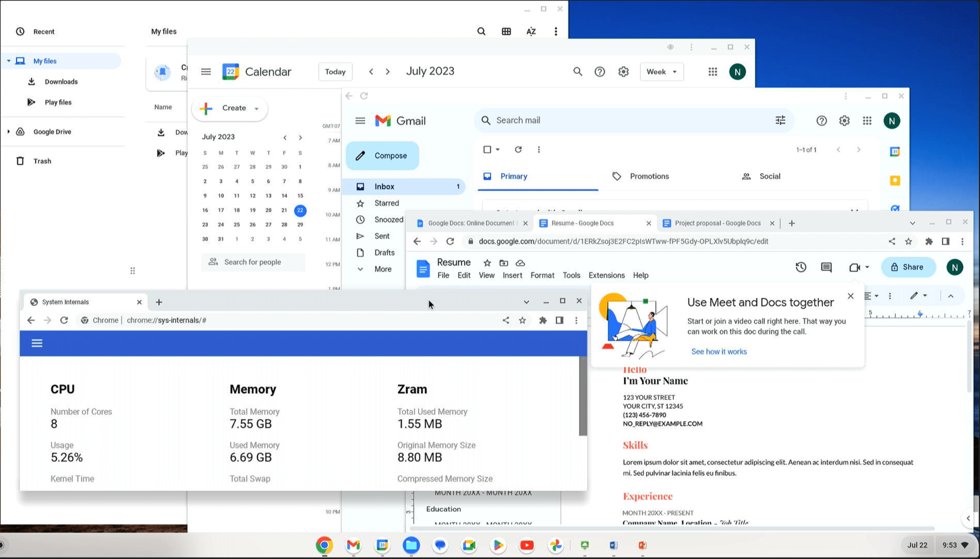Open the Files app on the shelf

click(411, 545)
